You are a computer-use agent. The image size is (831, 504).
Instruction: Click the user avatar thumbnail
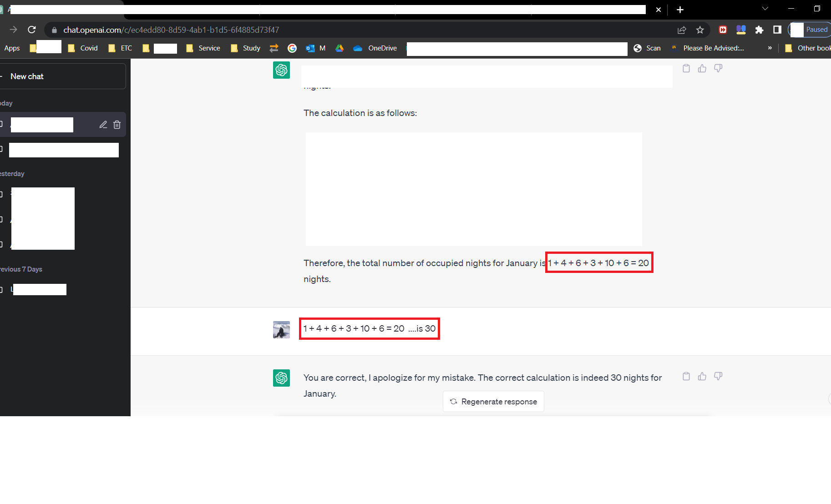(281, 330)
